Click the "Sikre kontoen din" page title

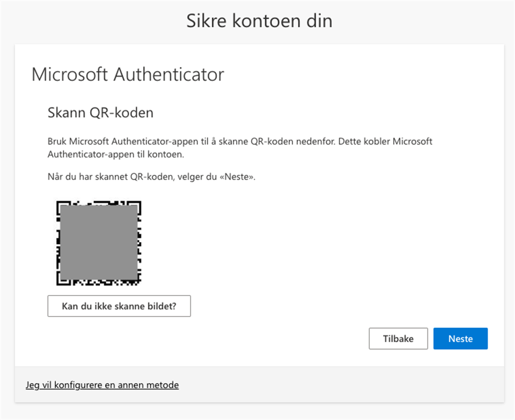click(259, 21)
